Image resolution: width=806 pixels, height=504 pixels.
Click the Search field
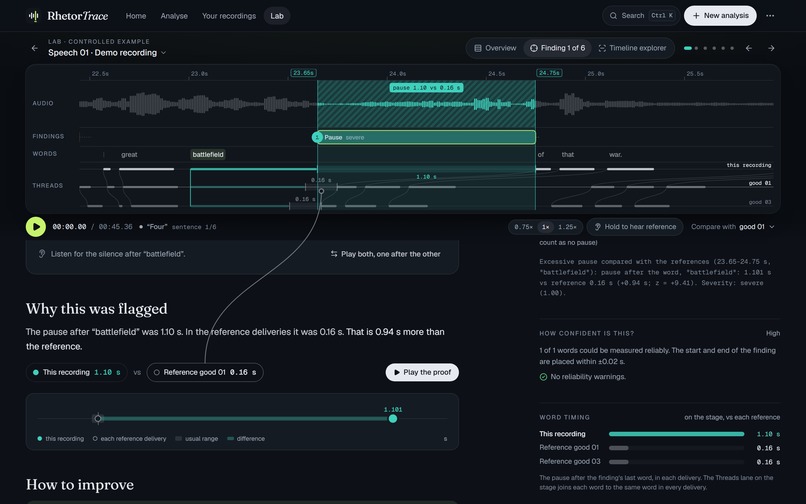tap(641, 16)
